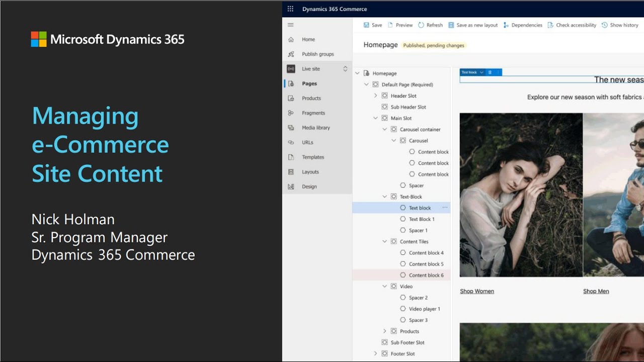Click Preview in the command bar
Screen dimensions: 644x362
[x=400, y=25]
